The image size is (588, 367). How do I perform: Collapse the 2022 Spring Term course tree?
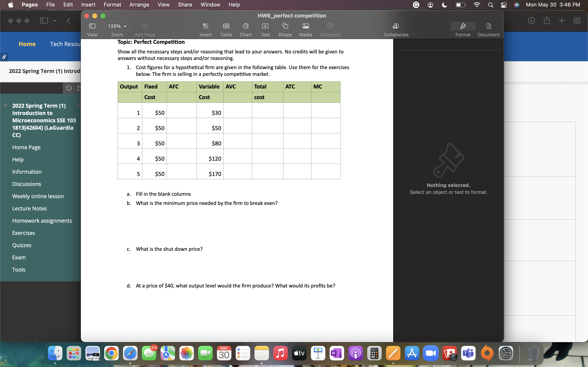point(5,106)
